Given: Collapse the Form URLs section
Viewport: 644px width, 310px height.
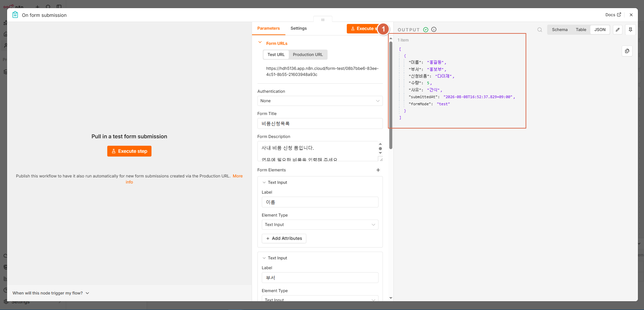Looking at the screenshot, I should (260, 43).
